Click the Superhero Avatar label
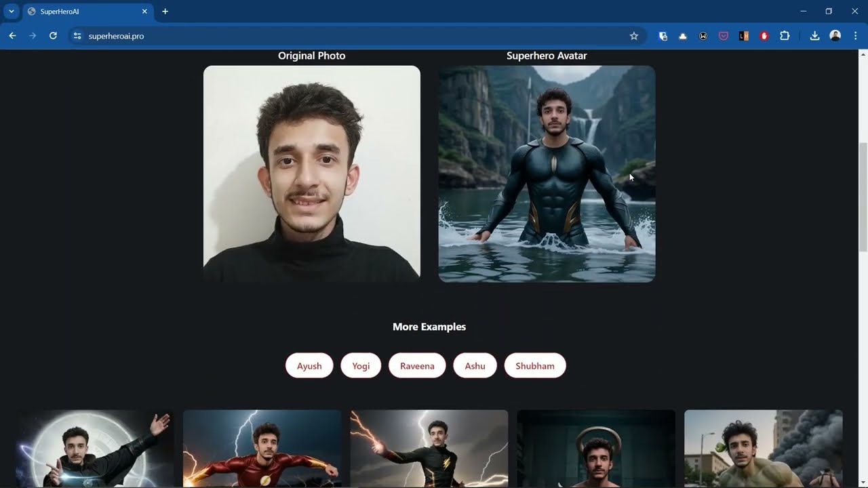Image resolution: width=868 pixels, height=488 pixels. tap(547, 56)
